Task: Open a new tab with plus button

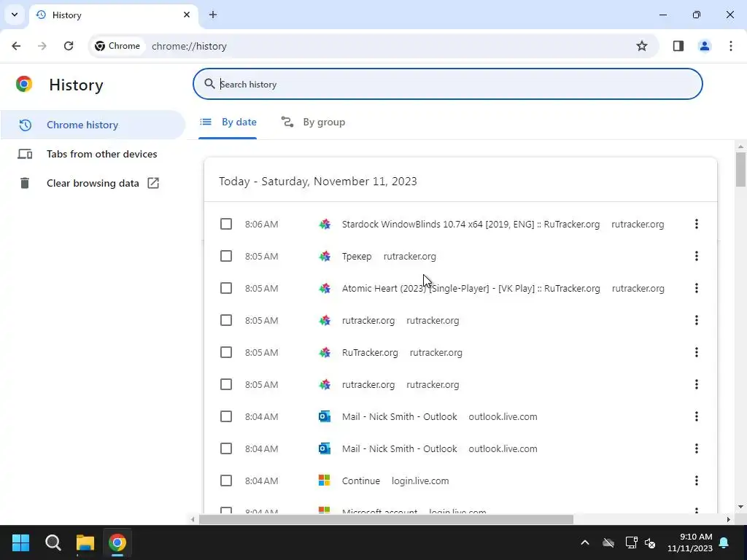Action: 213,15
